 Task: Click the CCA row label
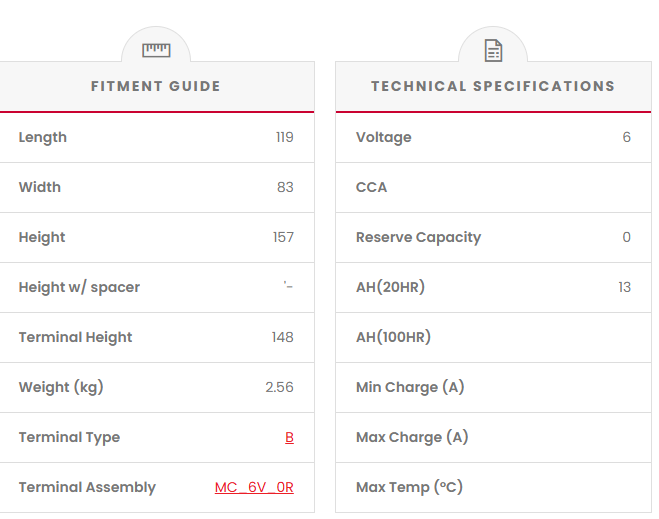(x=371, y=187)
